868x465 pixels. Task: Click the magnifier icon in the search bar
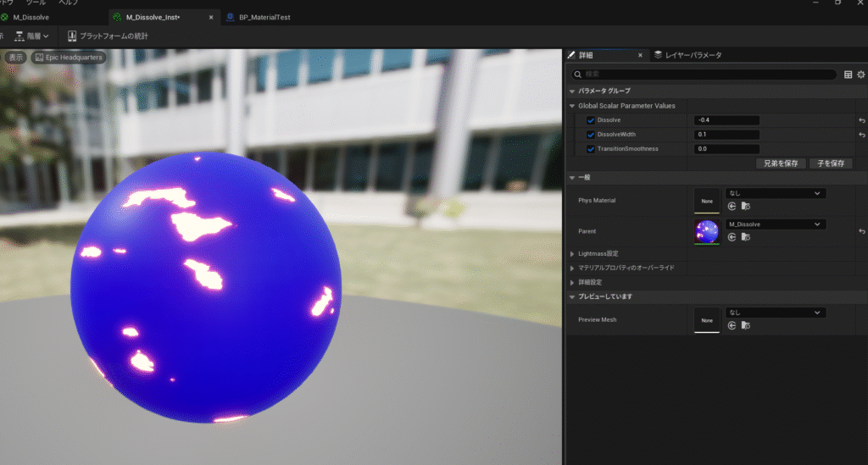[578, 74]
